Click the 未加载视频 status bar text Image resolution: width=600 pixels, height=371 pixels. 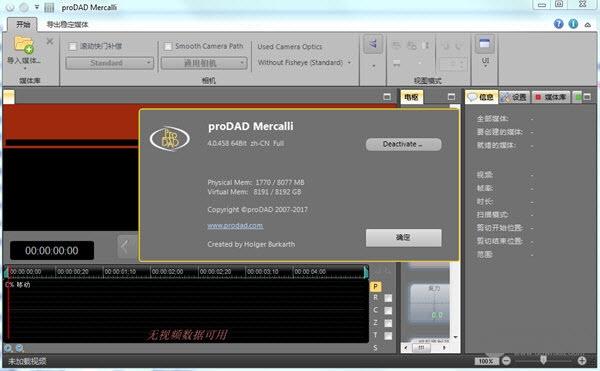(27, 361)
